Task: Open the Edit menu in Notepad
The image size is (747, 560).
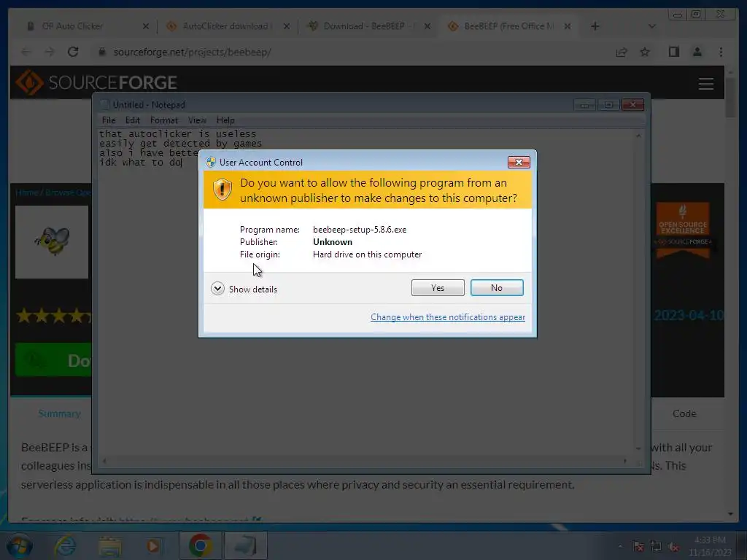Action: 133,120
